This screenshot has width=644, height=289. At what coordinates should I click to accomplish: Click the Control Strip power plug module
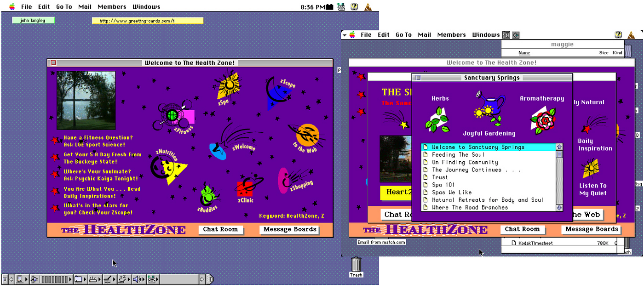pyautogui.click(x=34, y=279)
